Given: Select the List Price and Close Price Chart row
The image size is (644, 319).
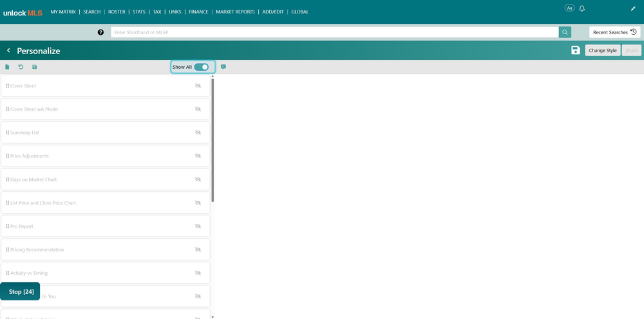Looking at the screenshot, I should (106, 203).
